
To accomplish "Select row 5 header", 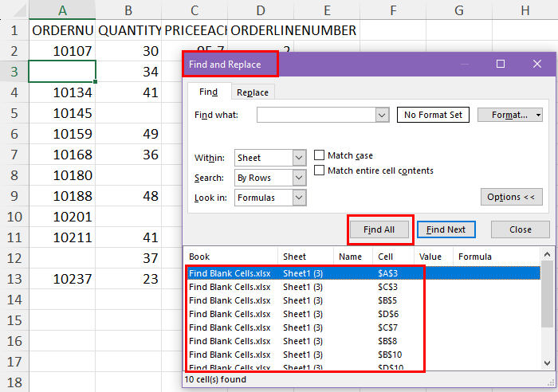I will 14,113.
